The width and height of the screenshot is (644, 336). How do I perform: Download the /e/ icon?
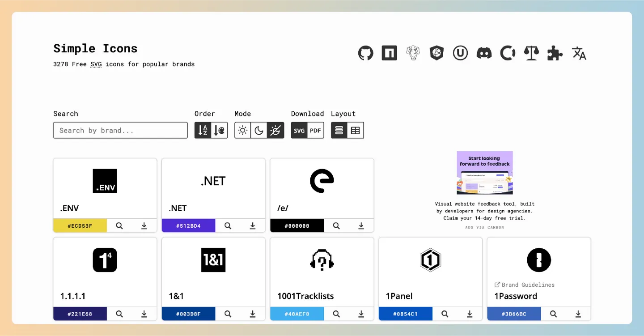point(361,226)
